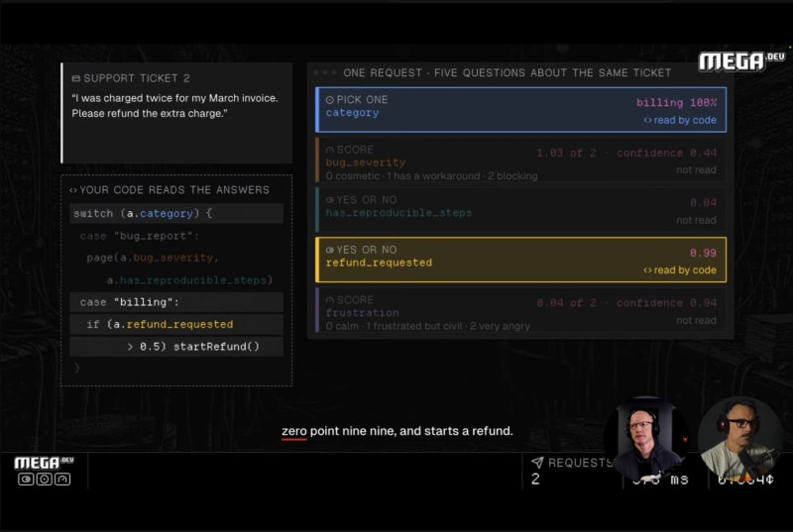
Task: Select the dimmed has_reproducible_steps card
Action: 521,210
